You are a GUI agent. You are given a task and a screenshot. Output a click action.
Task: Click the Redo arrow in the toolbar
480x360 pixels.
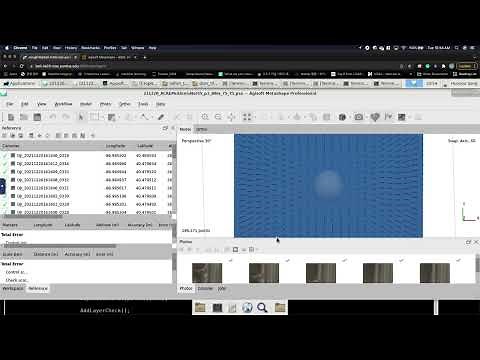66,117
